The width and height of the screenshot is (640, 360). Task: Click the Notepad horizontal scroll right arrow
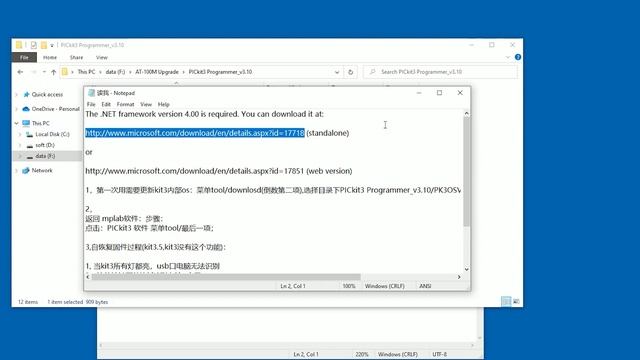click(x=459, y=277)
